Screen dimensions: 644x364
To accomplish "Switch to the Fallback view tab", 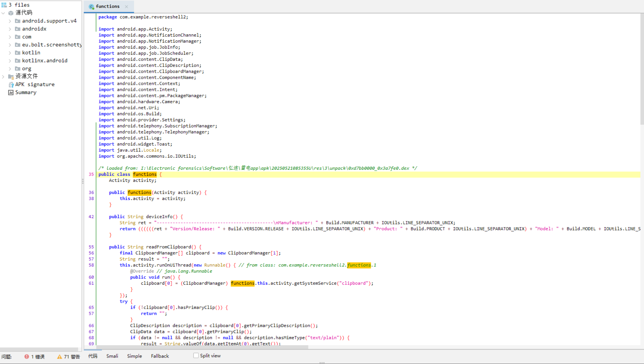I will tap(160, 356).
